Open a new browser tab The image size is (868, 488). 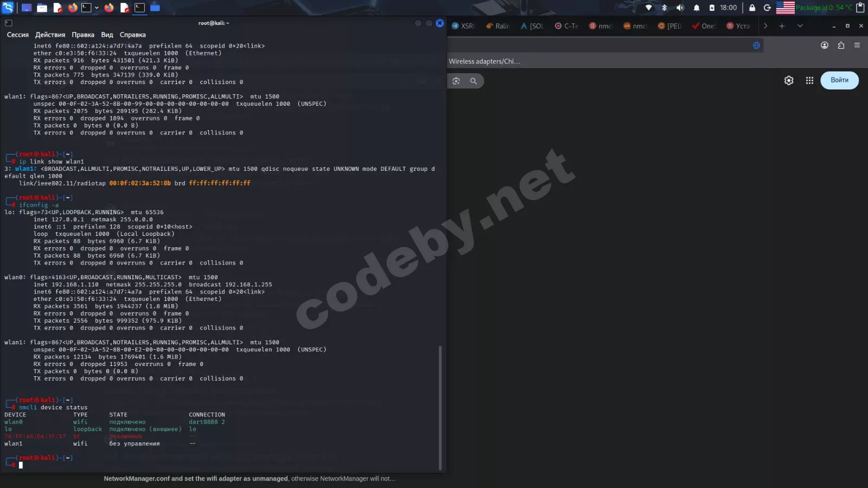pos(782,26)
